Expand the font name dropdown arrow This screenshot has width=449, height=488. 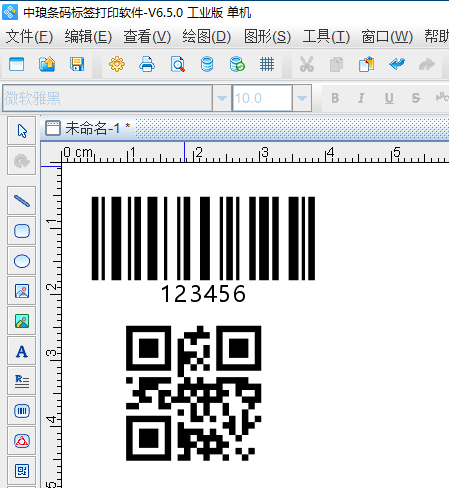click(222, 98)
